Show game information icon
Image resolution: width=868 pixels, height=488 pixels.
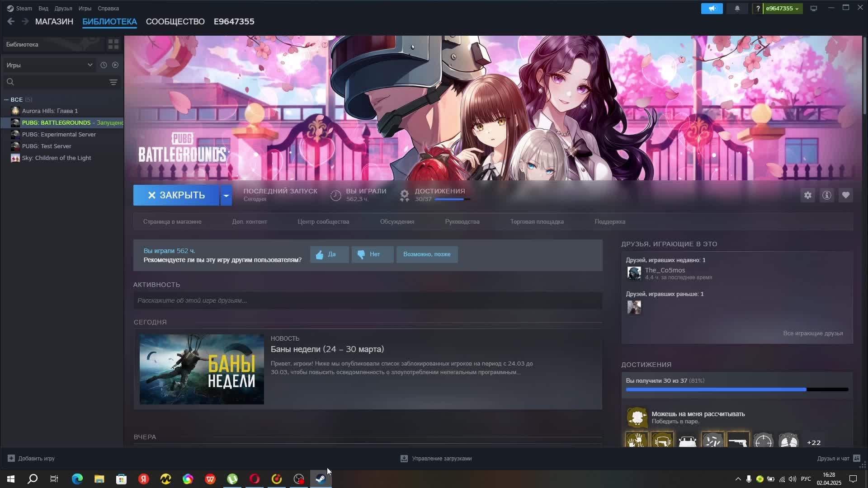(827, 195)
